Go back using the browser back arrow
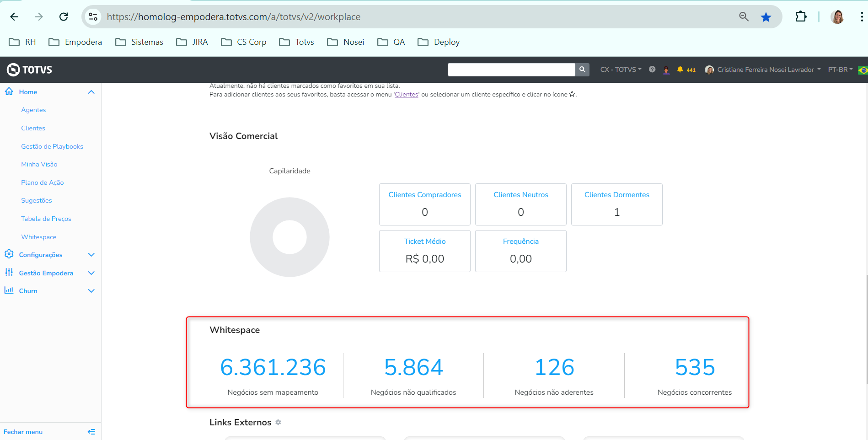 tap(14, 17)
